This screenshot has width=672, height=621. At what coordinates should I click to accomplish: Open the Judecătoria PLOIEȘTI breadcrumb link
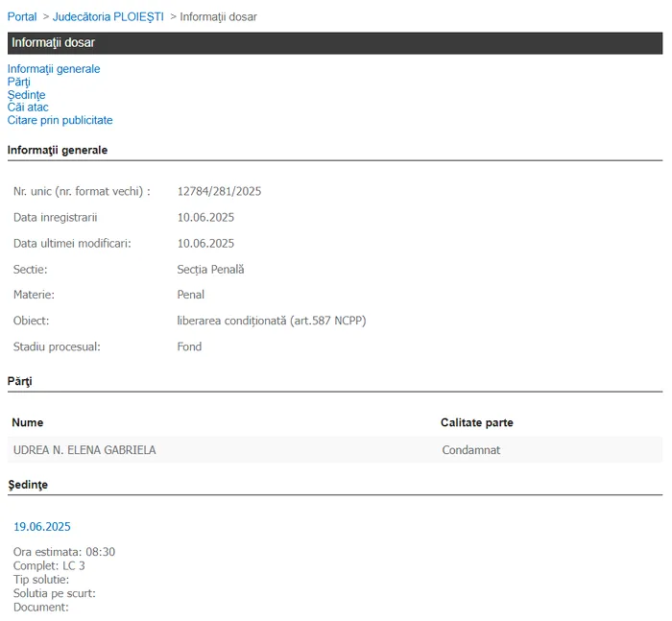pyautogui.click(x=108, y=16)
